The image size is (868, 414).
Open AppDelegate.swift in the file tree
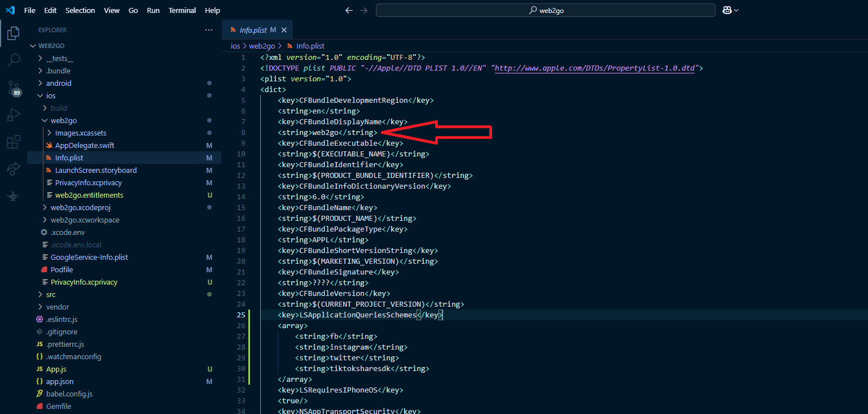coord(84,145)
